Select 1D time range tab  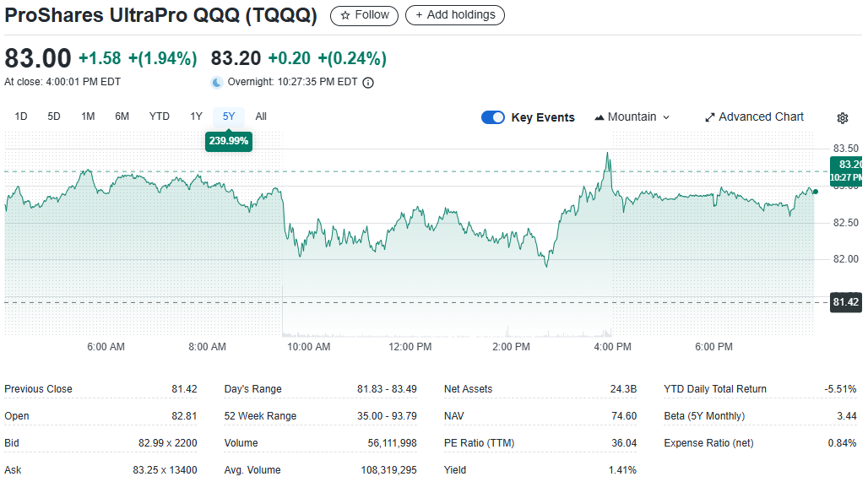click(21, 116)
